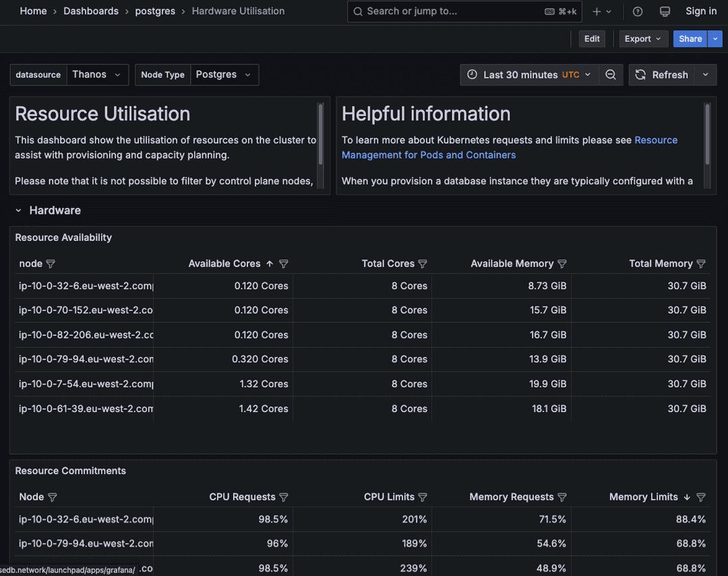Image resolution: width=728 pixels, height=576 pixels.
Task: Toggle sort direction on Memory Limits column
Action: click(686, 497)
